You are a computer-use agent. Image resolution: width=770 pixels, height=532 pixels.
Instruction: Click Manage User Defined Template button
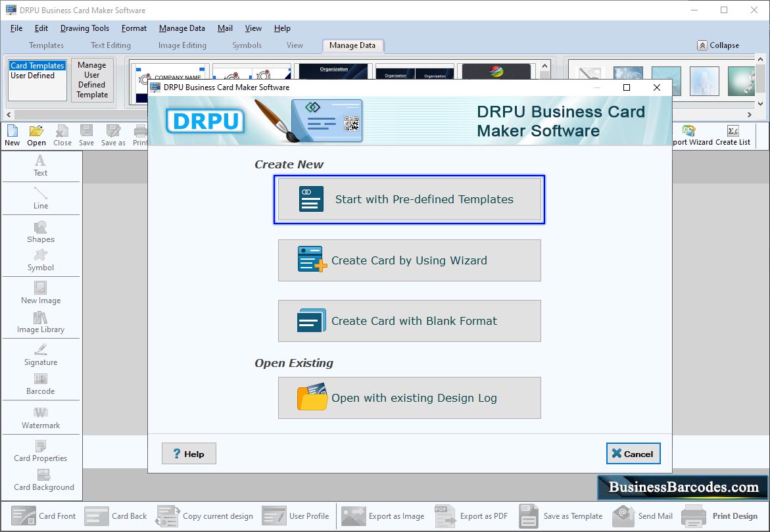(x=92, y=80)
